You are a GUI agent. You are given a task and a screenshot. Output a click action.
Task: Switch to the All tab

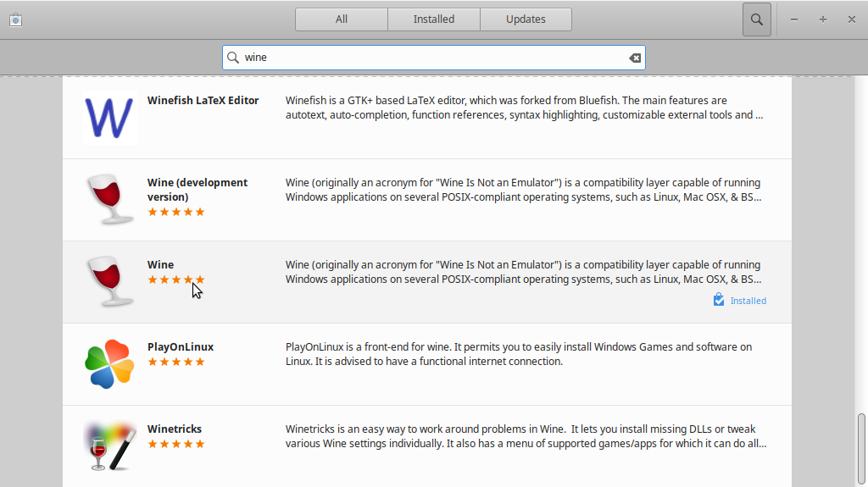(342, 19)
